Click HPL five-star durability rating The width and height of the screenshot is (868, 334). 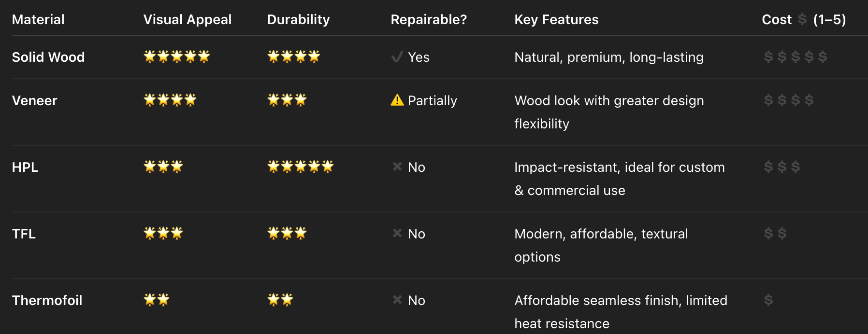tap(301, 167)
